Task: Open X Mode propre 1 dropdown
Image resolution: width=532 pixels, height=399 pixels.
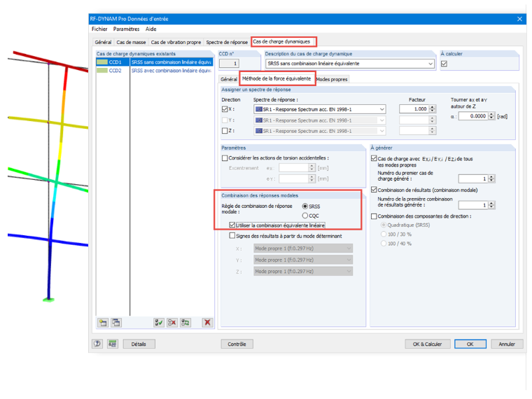Action: tap(349, 248)
